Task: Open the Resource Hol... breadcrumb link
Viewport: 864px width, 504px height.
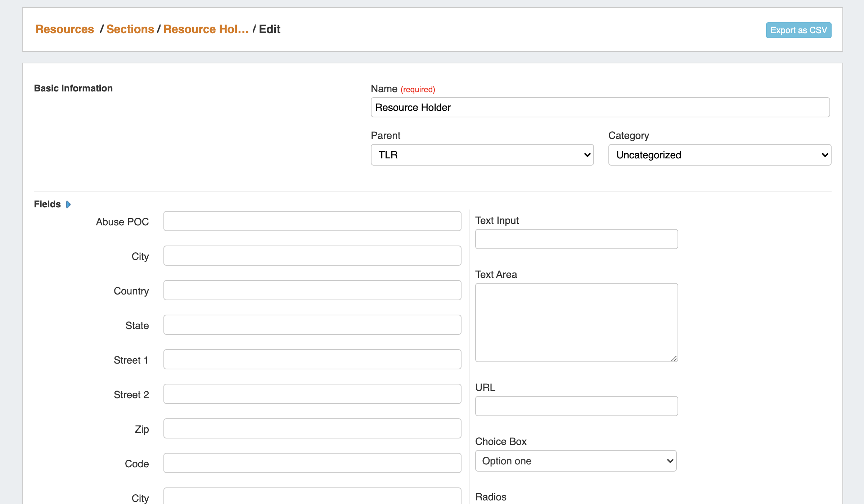Action: pyautogui.click(x=206, y=29)
